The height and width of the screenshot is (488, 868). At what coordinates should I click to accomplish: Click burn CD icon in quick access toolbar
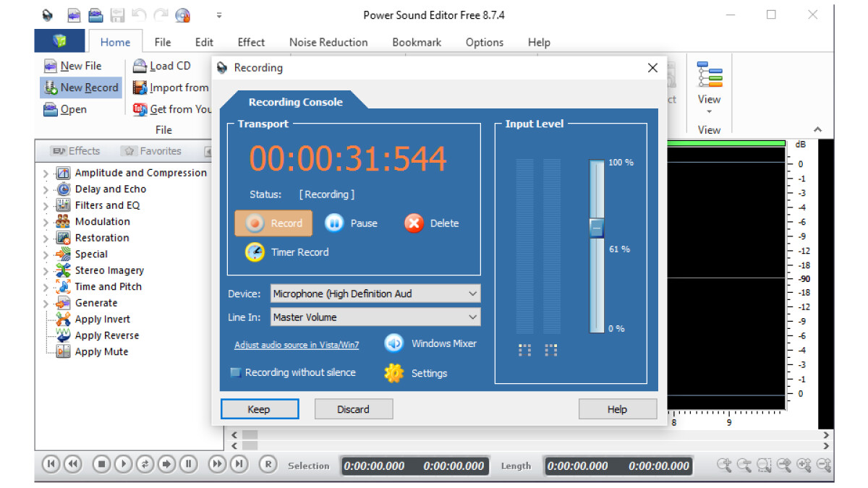(x=183, y=14)
